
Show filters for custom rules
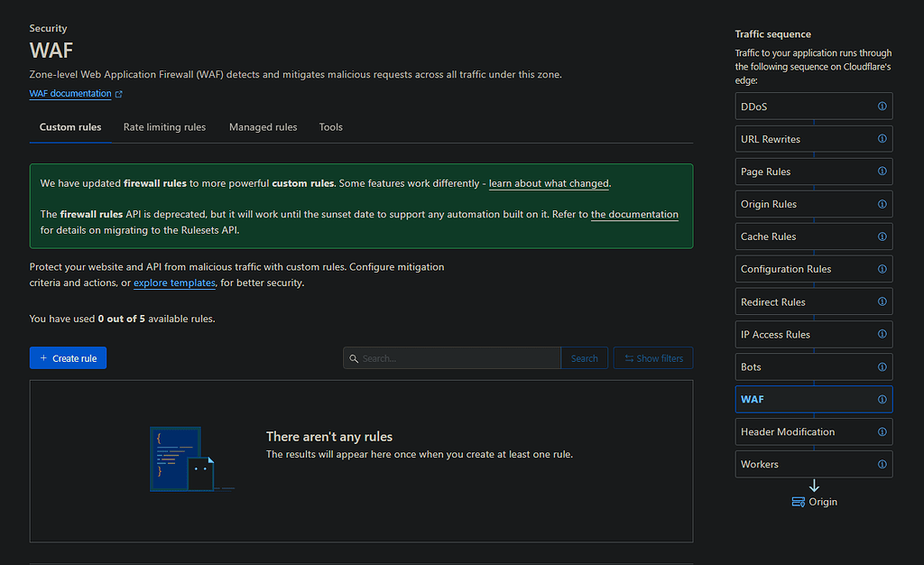653,358
